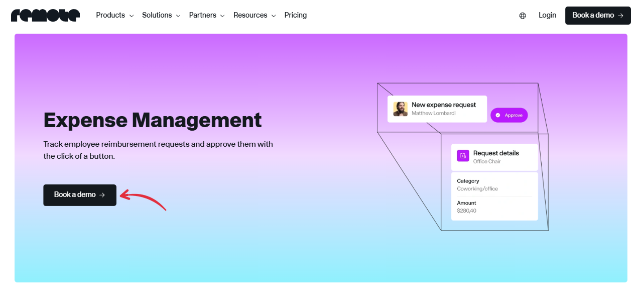Click the Request details title
The width and height of the screenshot is (644, 299).
(x=496, y=153)
